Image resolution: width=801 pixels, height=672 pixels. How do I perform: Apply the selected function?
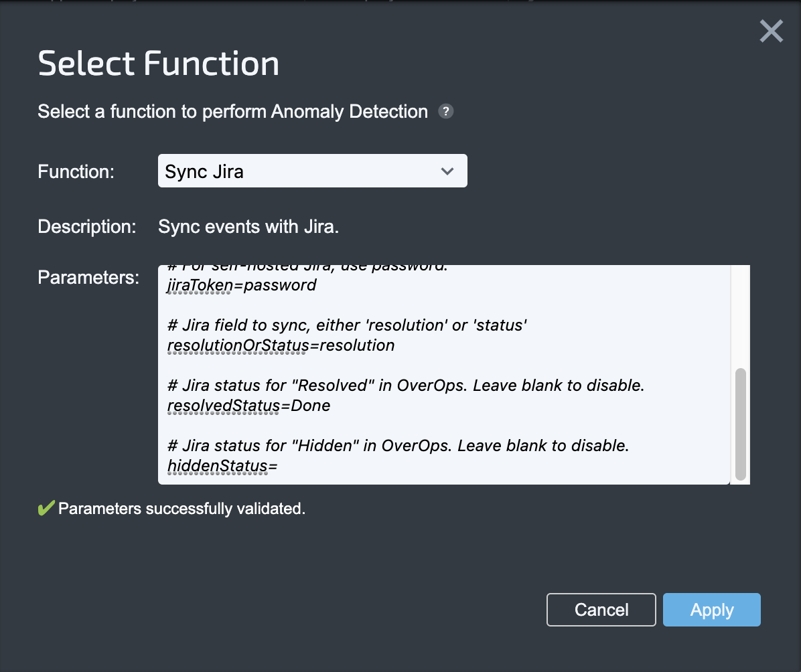pos(711,610)
